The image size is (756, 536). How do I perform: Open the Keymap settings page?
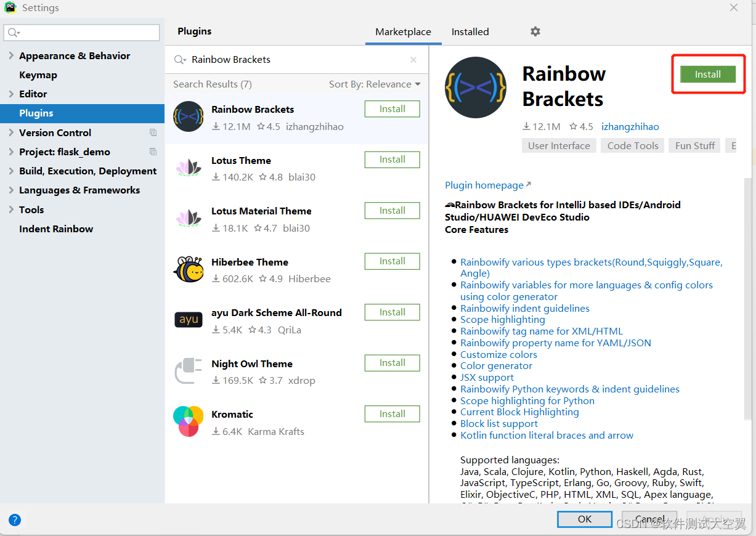38,75
